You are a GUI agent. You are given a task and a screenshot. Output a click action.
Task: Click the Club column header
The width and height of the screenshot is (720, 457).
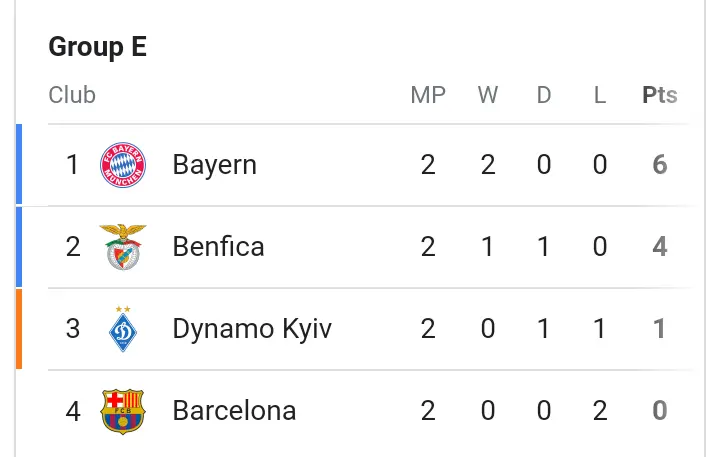72,95
